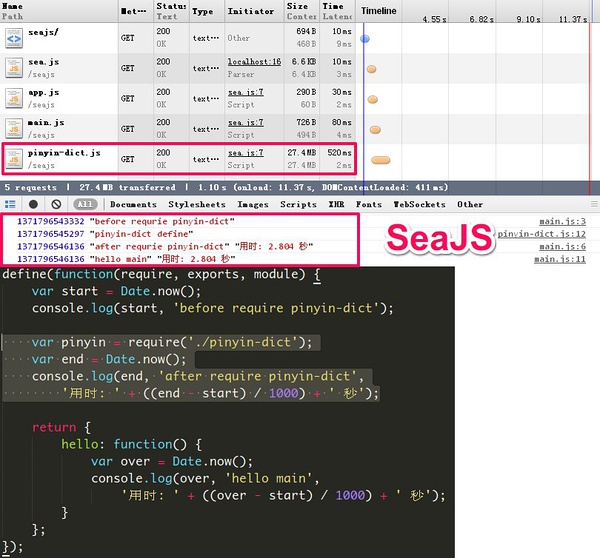600x558 pixels.
Task: Click the 726B size cell
Action: coord(306,122)
